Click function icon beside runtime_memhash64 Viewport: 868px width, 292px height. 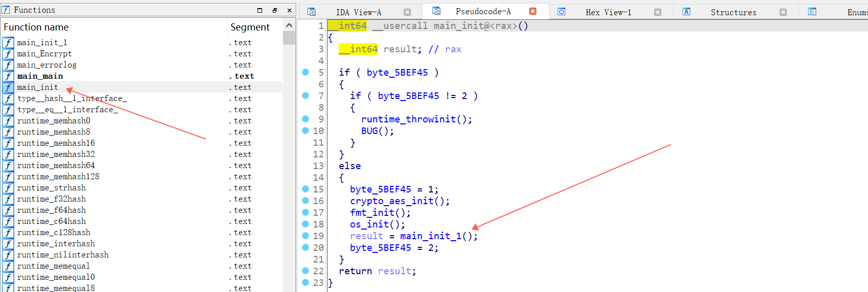[8, 166]
